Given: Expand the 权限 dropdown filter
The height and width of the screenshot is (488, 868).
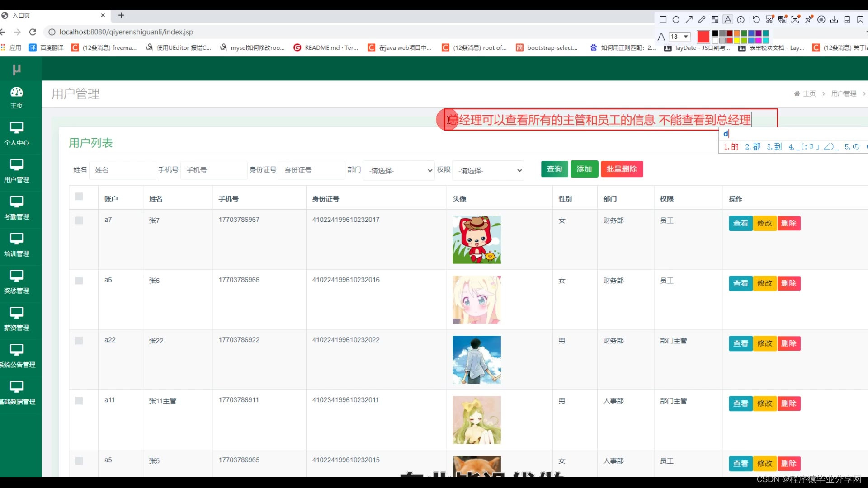Looking at the screenshot, I should [489, 170].
